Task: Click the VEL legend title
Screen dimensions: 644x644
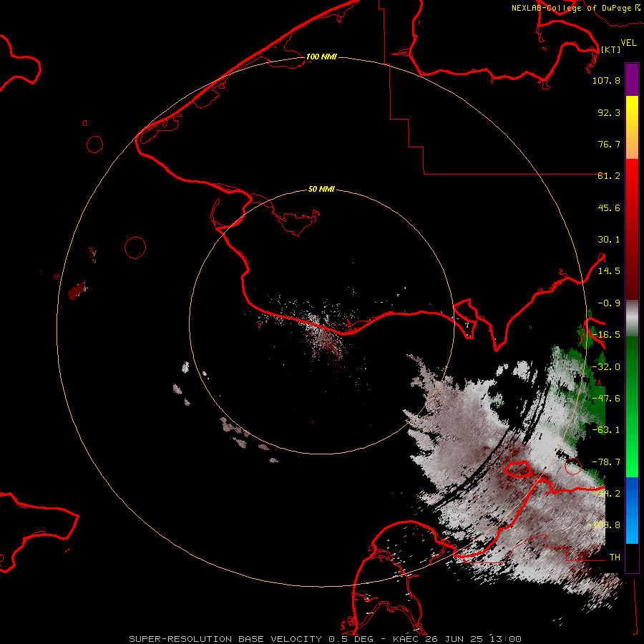Action: [x=628, y=43]
